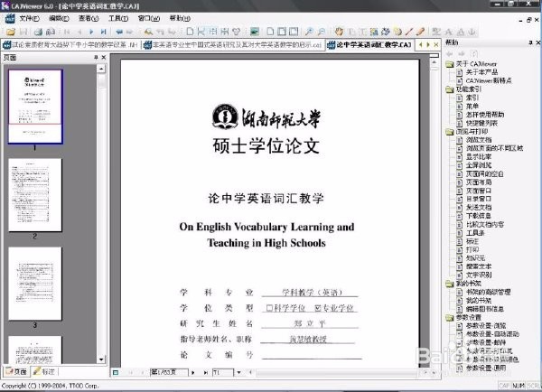Open 搜索文本 help topic
Screen dimensions: 542x392
(x=479, y=266)
